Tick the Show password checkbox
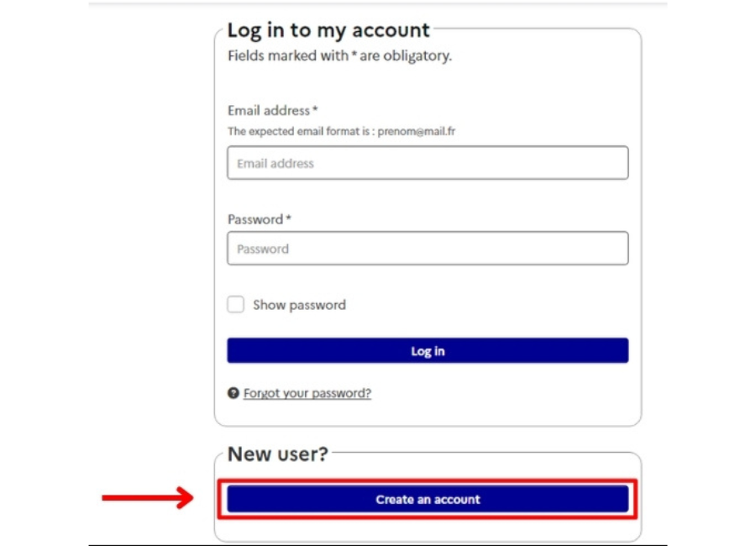The image size is (756, 546). click(236, 304)
